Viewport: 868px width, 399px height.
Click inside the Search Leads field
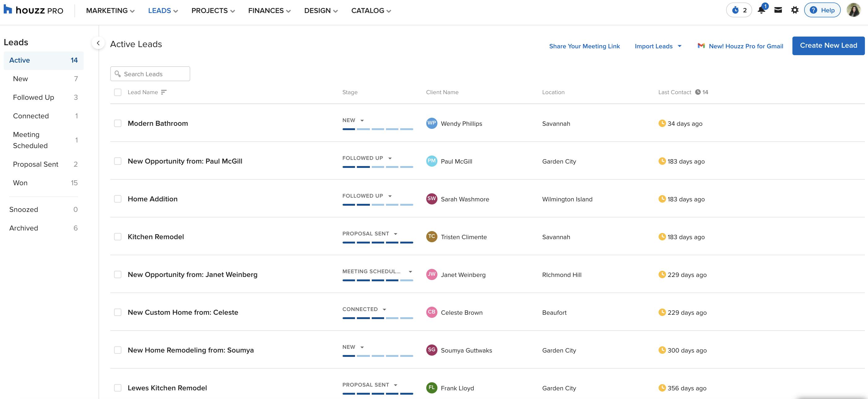tap(150, 73)
